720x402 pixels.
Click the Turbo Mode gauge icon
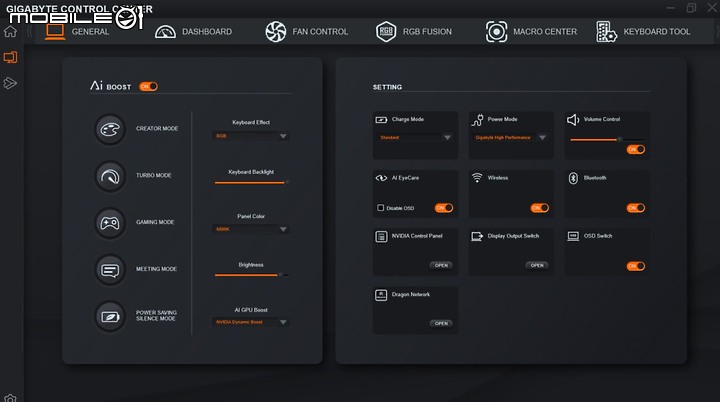(110, 176)
